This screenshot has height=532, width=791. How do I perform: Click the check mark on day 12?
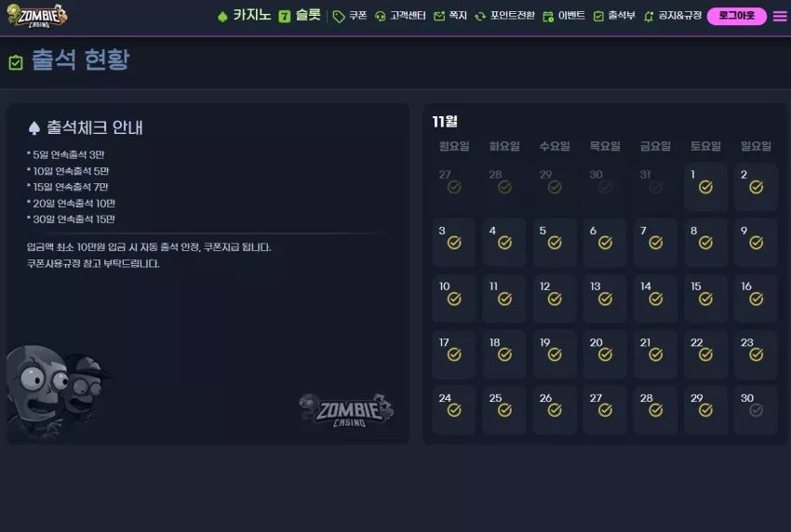[x=555, y=299]
